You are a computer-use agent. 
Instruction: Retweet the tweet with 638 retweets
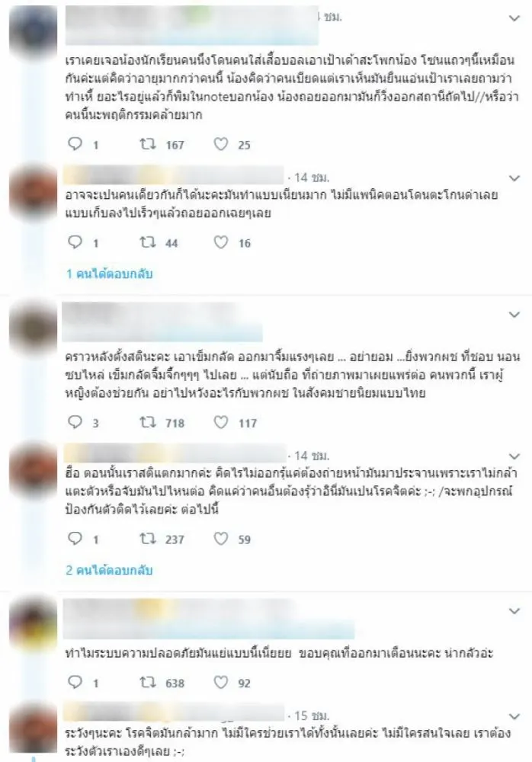point(148,682)
